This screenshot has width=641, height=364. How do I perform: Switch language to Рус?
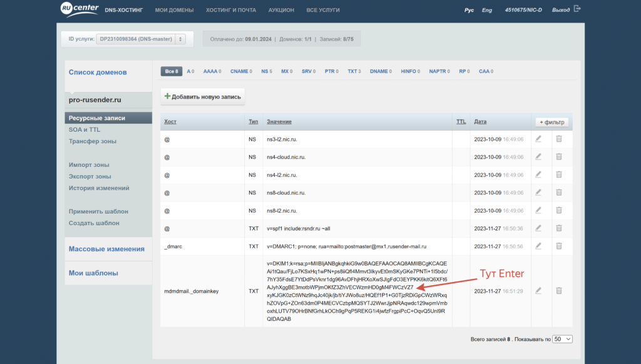[x=469, y=10]
